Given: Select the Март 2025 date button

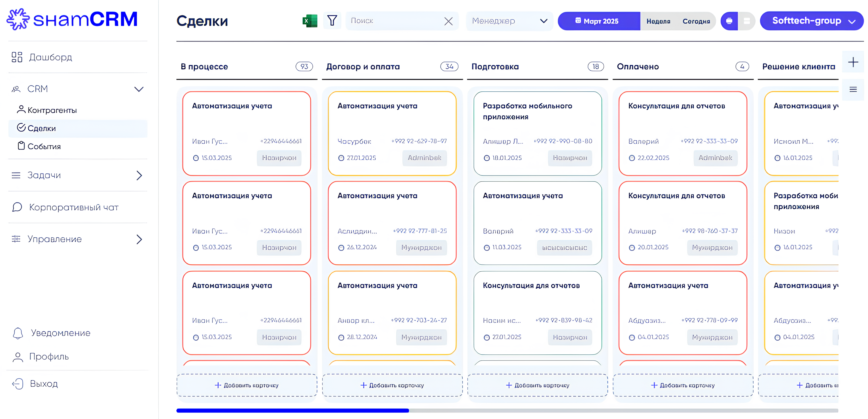Looking at the screenshot, I should (x=598, y=21).
